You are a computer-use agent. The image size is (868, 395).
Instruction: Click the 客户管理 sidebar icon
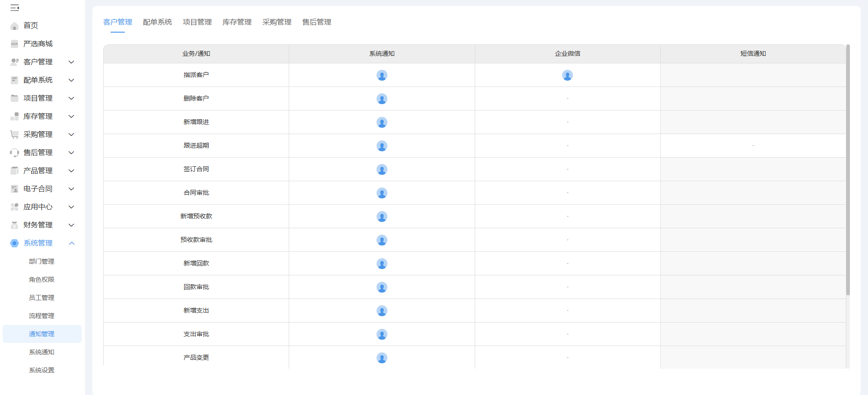pos(14,62)
